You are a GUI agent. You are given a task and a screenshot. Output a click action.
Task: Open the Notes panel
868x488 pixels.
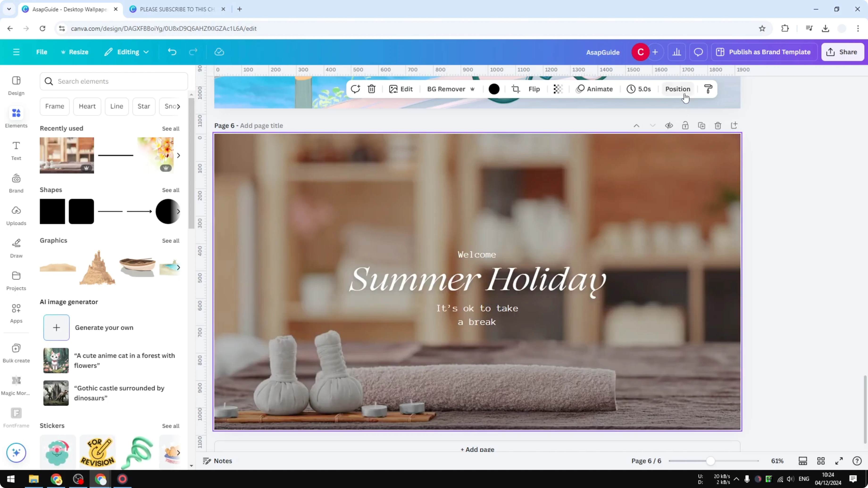[217, 461]
